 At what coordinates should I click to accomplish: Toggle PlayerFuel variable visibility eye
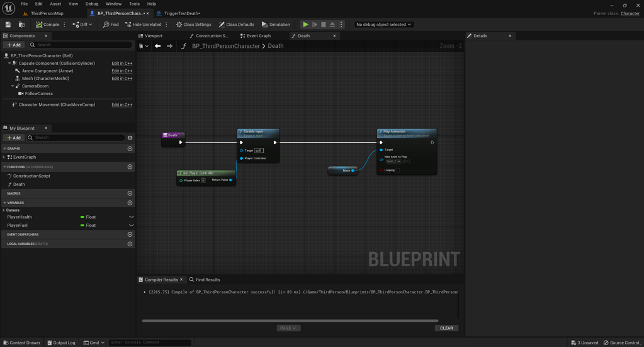point(131,225)
